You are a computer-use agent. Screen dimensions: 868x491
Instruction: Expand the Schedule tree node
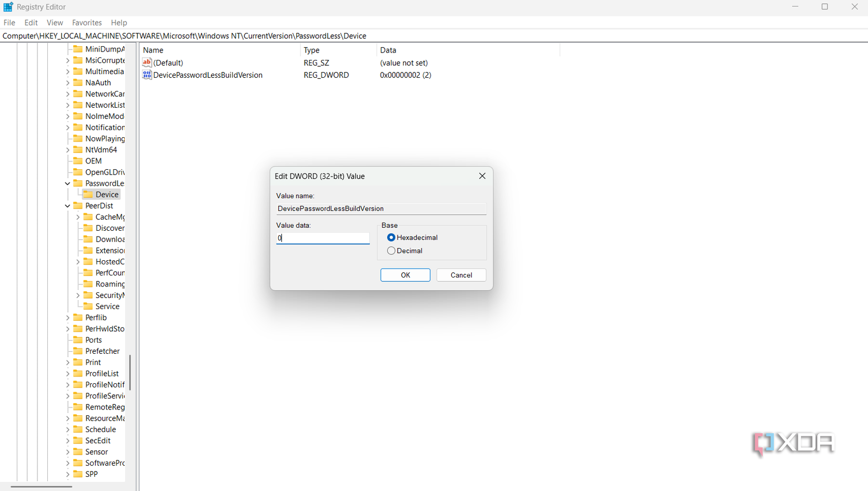[67, 429]
